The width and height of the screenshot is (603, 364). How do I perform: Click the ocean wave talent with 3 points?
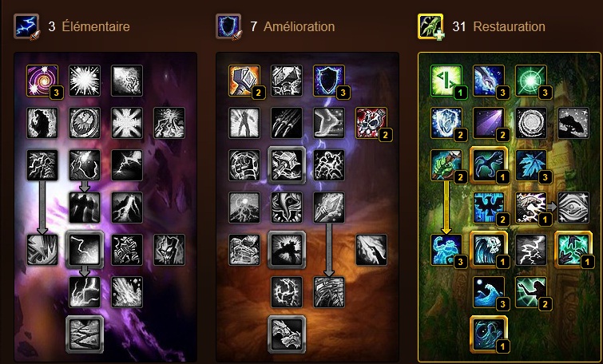coord(489,292)
